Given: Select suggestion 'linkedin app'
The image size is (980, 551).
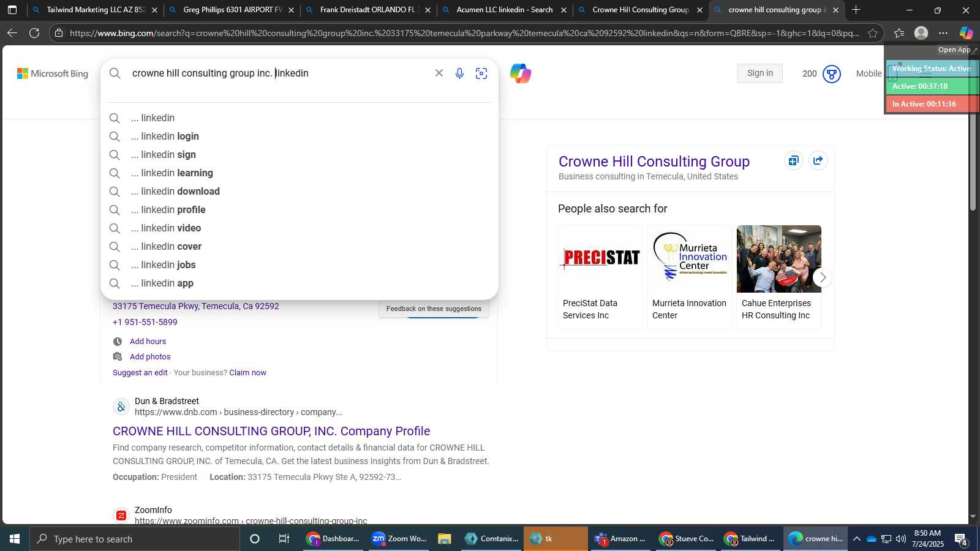Looking at the screenshot, I should (300, 283).
